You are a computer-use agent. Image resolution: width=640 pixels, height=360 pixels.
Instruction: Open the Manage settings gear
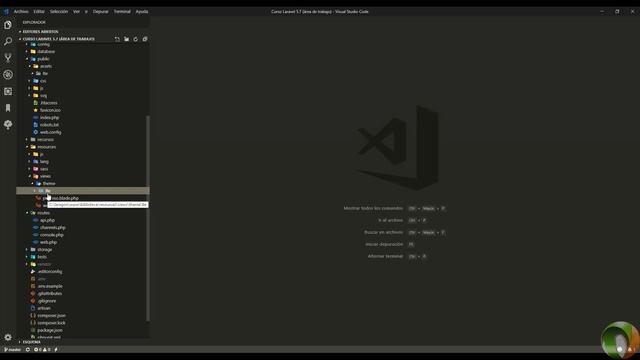pos(8,337)
